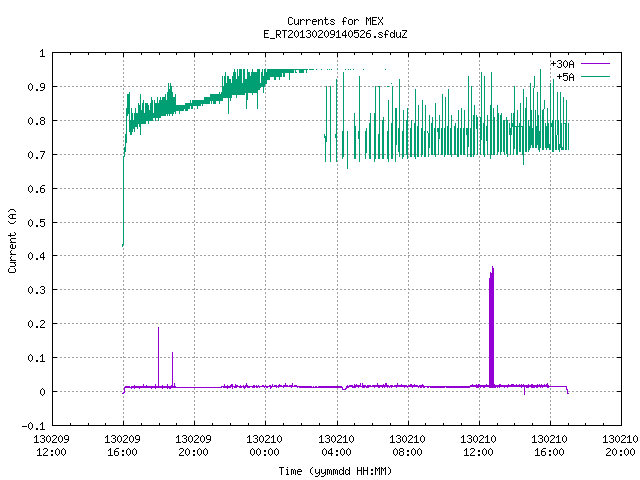The height and width of the screenshot is (480, 640).
Task: Click x-axis tick 130209 16:00
Action: (122, 446)
